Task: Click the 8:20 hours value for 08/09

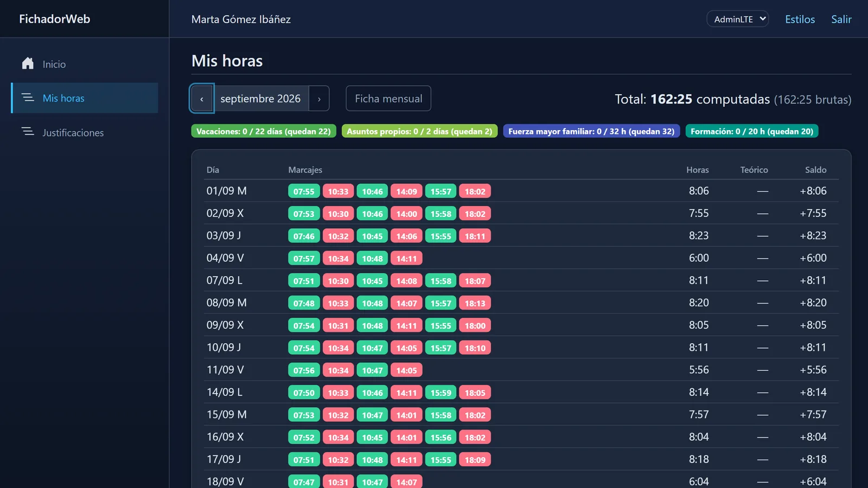Action: (x=699, y=303)
